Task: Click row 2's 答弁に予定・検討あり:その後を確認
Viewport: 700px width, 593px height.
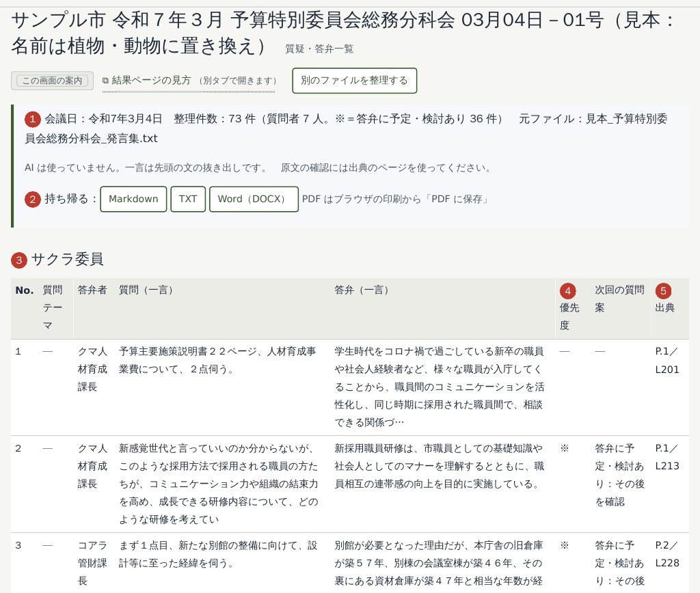Action: [619, 475]
